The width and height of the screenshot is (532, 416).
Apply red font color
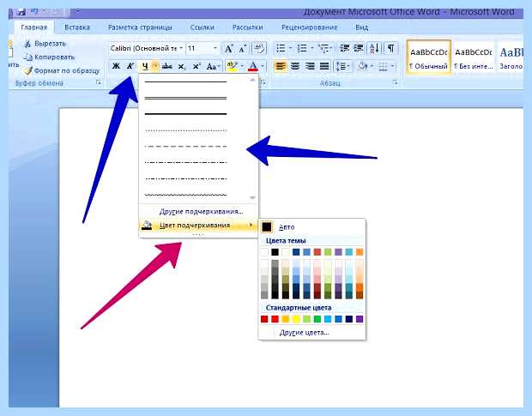[253, 66]
